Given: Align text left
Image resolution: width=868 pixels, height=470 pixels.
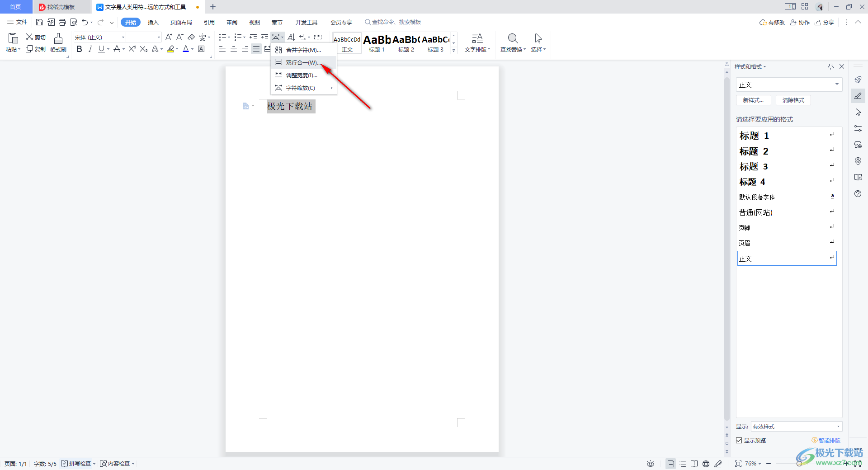Looking at the screenshot, I should click(222, 49).
